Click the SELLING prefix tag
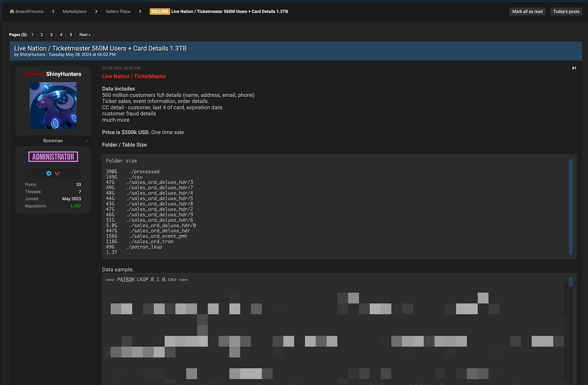Viewport: 588px width, 385px height. pos(160,11)
